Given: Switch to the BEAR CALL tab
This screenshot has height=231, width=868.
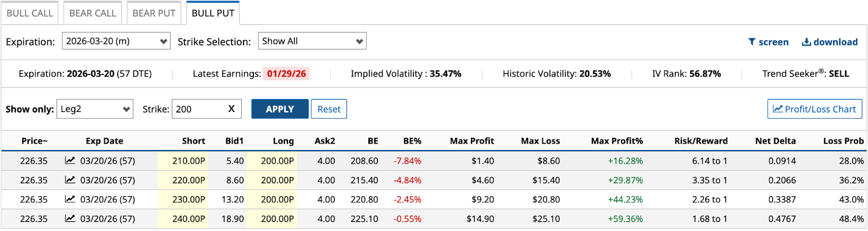Looking at the screenshot, I should [x=93, y=13].
